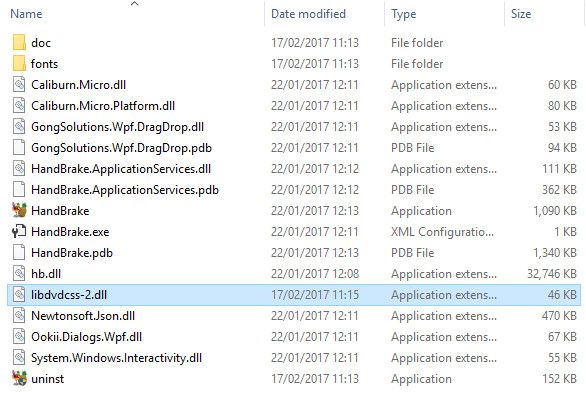Click the 1,340 KB size of HandBrake.pdb
Screen dimensions: 586x395
[555, 253]
